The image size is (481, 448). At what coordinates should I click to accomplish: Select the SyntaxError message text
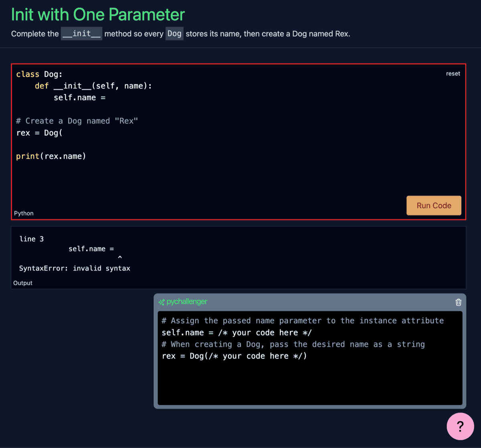tap(76, 268)
